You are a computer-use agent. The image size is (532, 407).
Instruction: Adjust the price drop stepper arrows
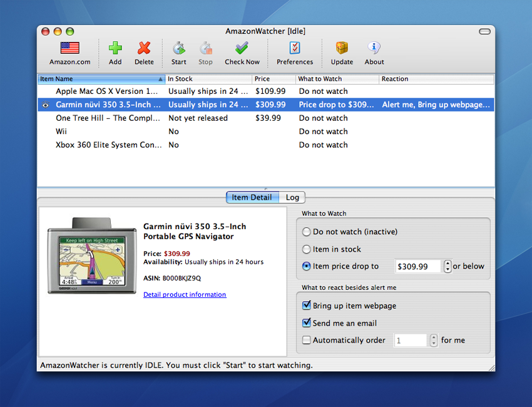(448, 267)
